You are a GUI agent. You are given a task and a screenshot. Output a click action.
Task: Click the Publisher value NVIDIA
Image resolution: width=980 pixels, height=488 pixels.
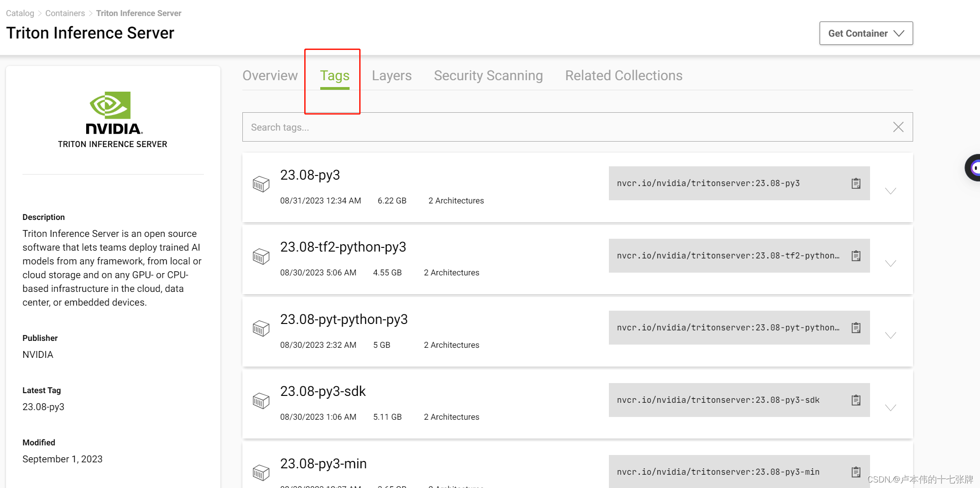pyautogui.click(x=38, y=355)
